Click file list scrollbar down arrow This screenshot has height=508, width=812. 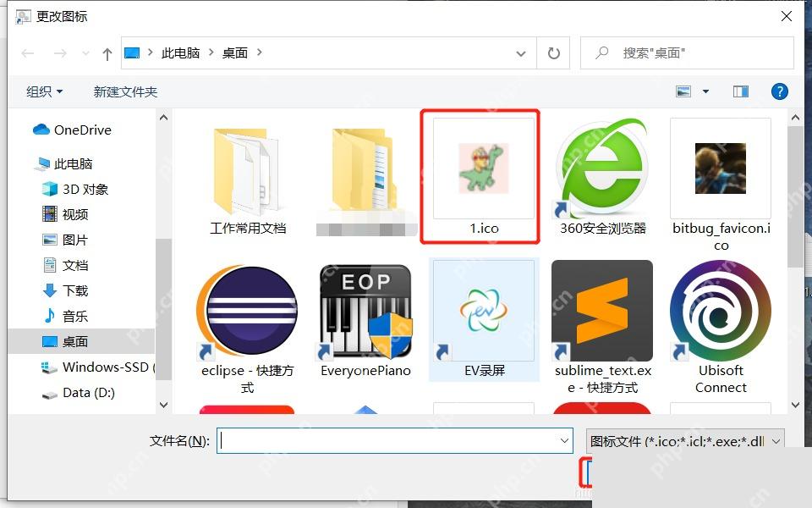795,405
